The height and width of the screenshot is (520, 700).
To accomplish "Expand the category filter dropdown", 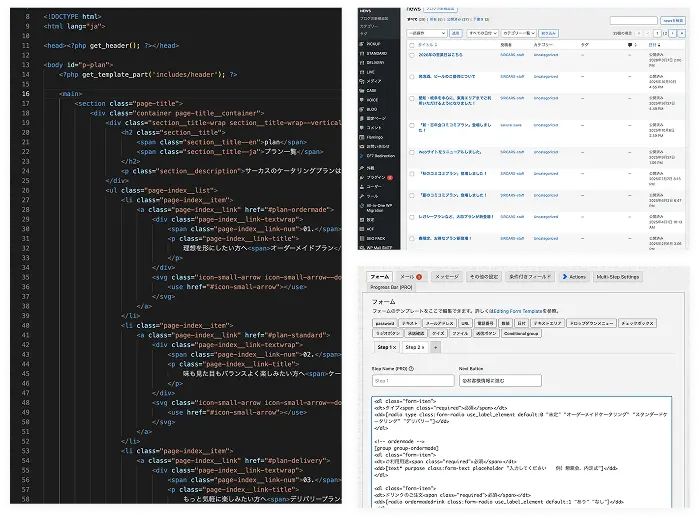I will coord(518,33).
